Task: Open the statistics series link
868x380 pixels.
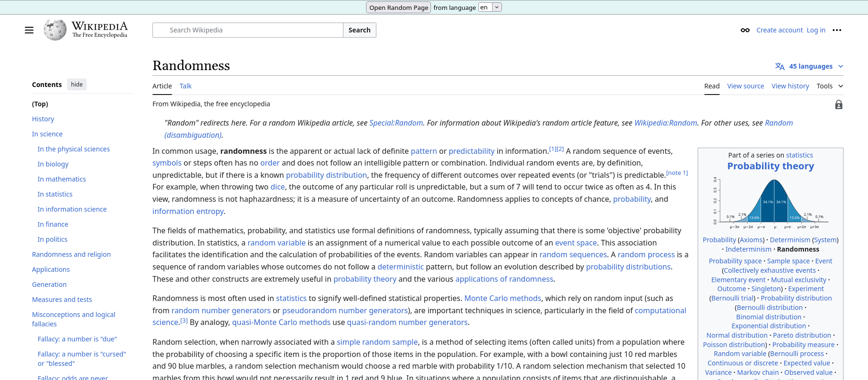Action: (x=799, y=155)
